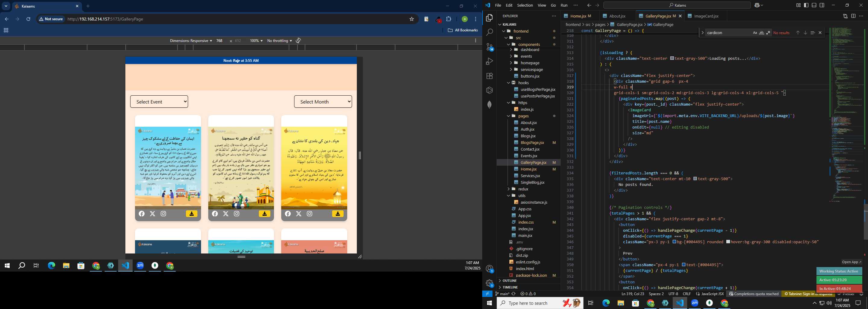
Task: Toggle Match Case in find widget
Action: pos(755,33)
